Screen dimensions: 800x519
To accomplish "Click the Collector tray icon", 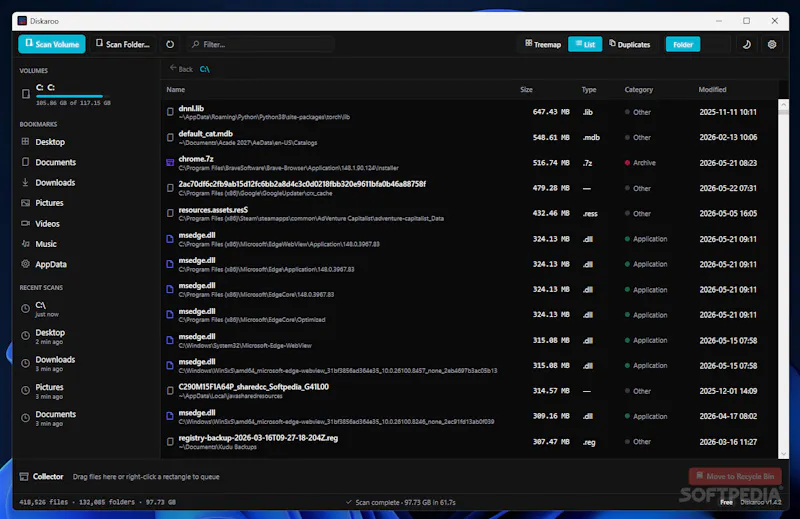I will pos(24,477).
